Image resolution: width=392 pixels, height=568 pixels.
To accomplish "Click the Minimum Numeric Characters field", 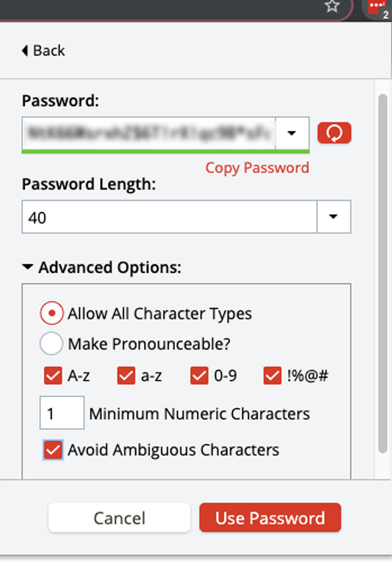I will tap(62, 413).
